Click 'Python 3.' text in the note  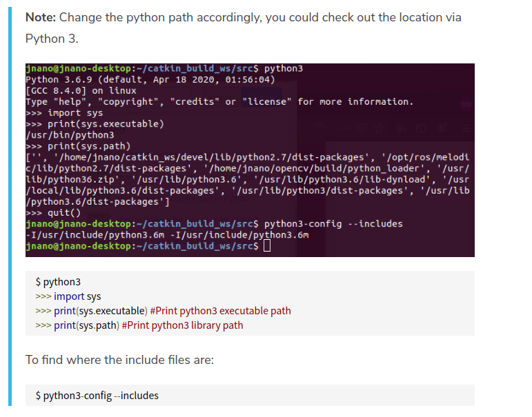(x=52, y=39)
